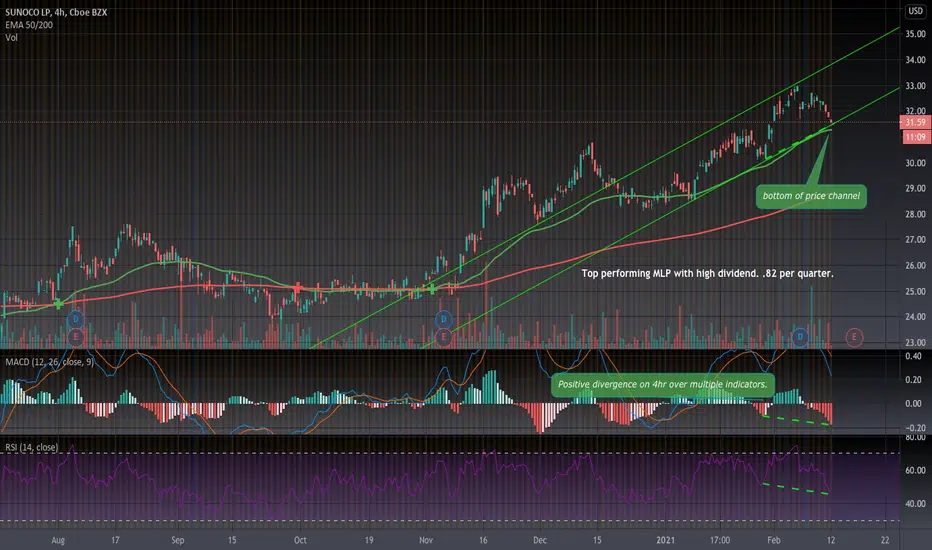This screenshot has height=550, width=932.
Task: Select the Vol indicator label
Action: [11, 37]
